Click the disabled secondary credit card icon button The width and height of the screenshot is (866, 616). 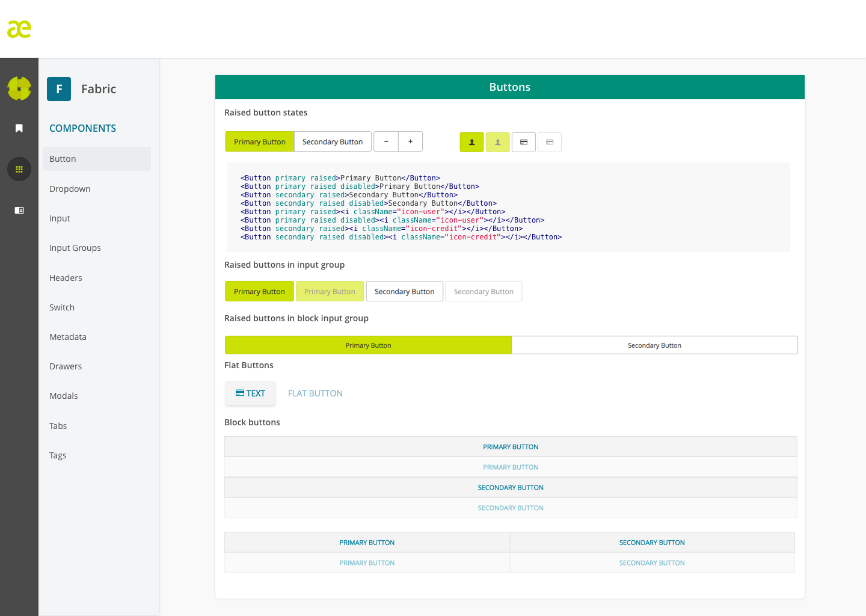click(x=550, y=142)
